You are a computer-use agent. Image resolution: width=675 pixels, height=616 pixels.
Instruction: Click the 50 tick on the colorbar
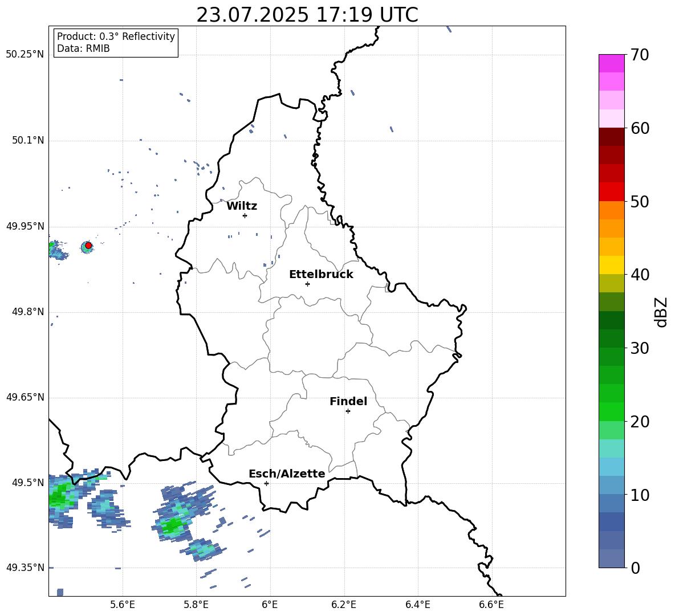click(x=640, y=202)
